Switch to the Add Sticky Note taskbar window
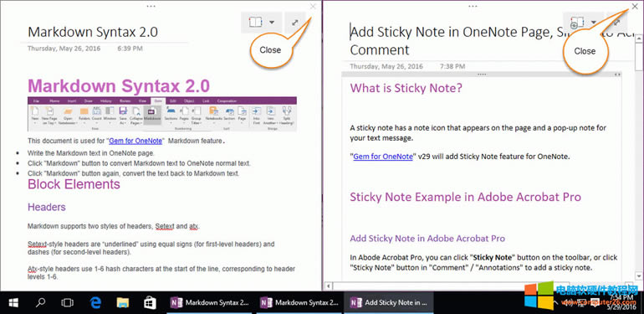This screenshot has height=314, width=644. click(x=389, y=303)
